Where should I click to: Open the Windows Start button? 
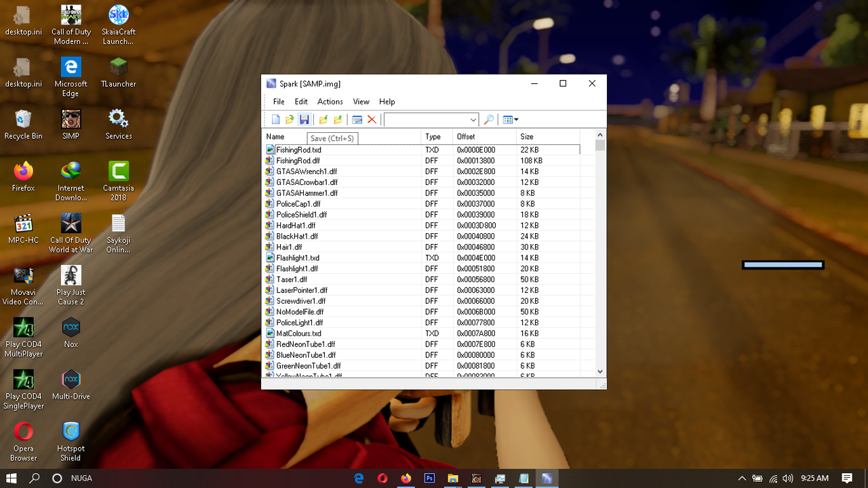point(12,478)
